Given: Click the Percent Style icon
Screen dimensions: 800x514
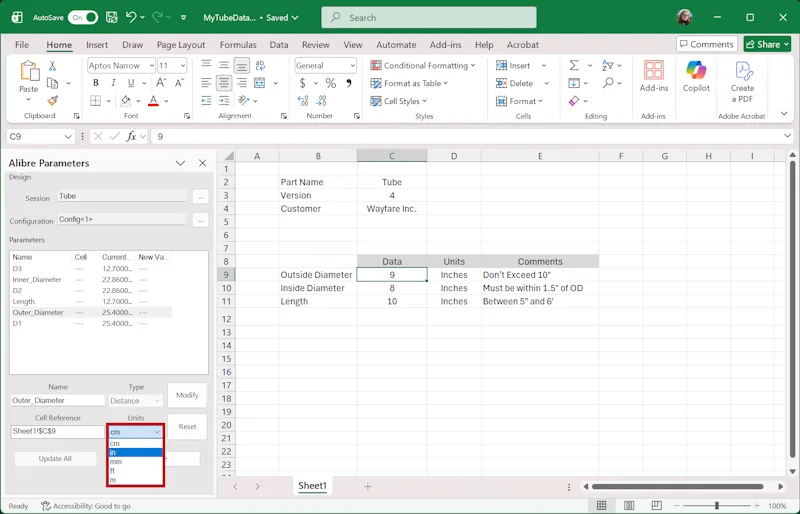Looking at the screenshot, I should pos(331,83).
